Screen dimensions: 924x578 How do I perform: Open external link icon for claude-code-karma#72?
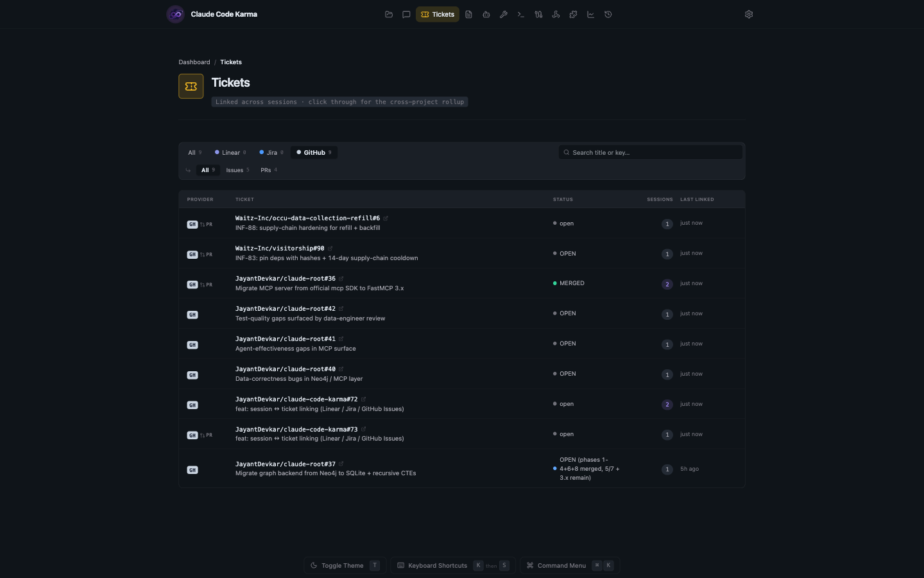(x=363, y=399)
